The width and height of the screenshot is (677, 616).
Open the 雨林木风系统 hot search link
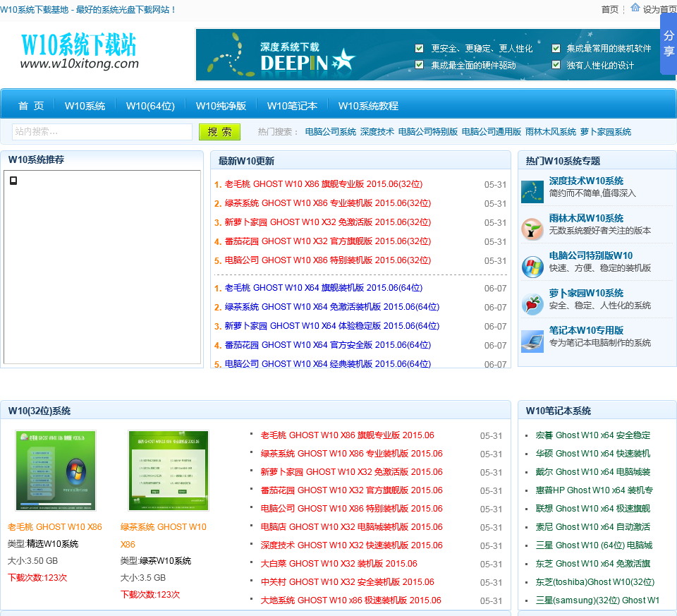coord(551,132)
